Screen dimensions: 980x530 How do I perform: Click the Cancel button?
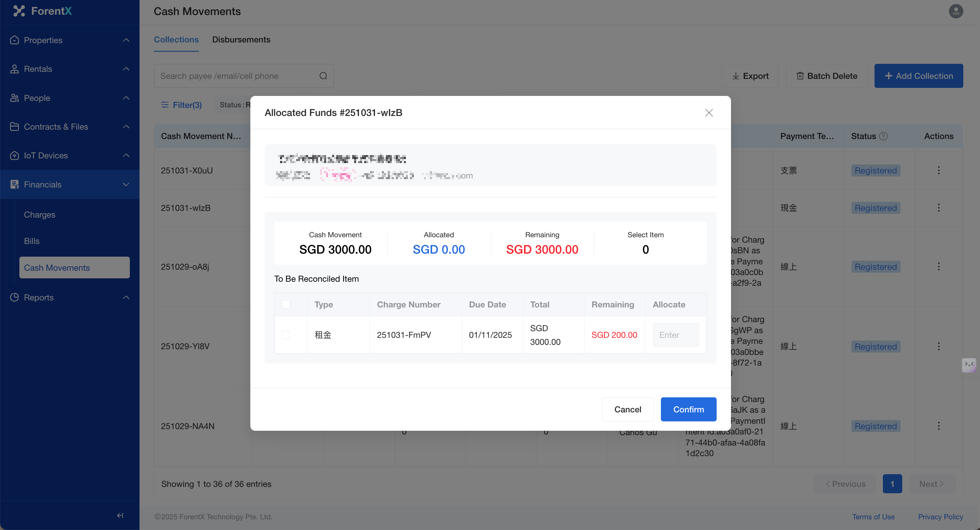(627, 409)
